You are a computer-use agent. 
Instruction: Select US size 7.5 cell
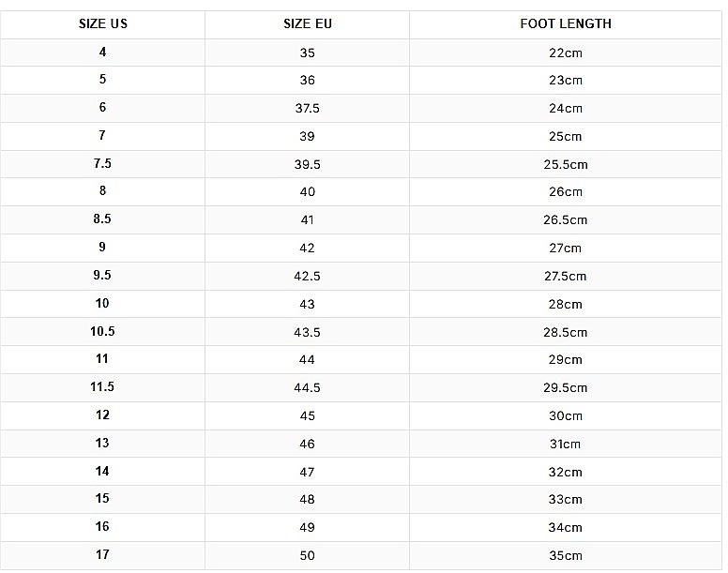pos(102,164)
